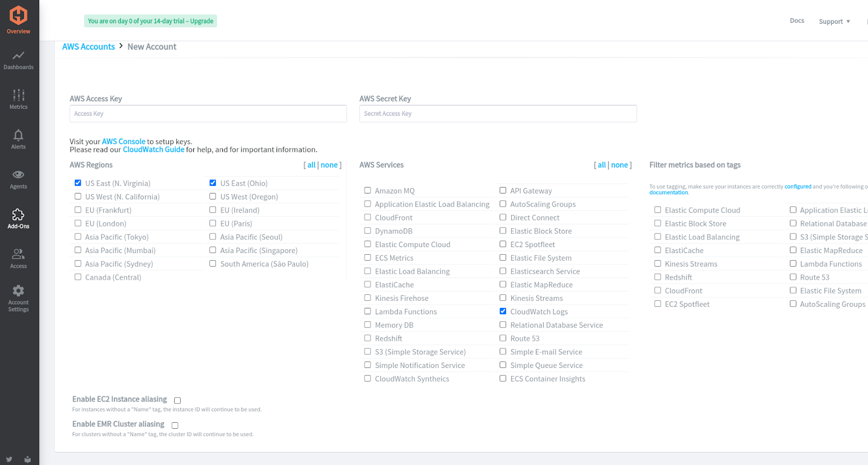Screen dimensions: 868x465
Task: Enable ECS Container Insights service
Action: (503, 378)
